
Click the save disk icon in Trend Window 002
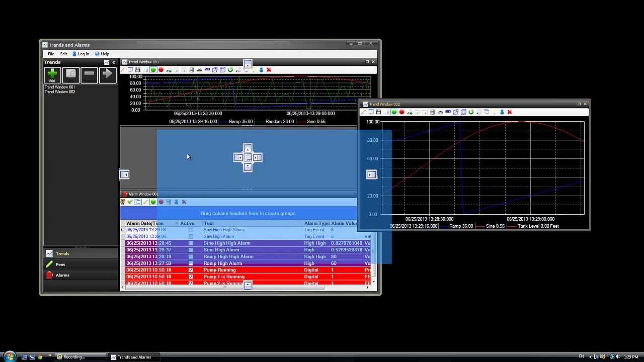tap(379, 112)
